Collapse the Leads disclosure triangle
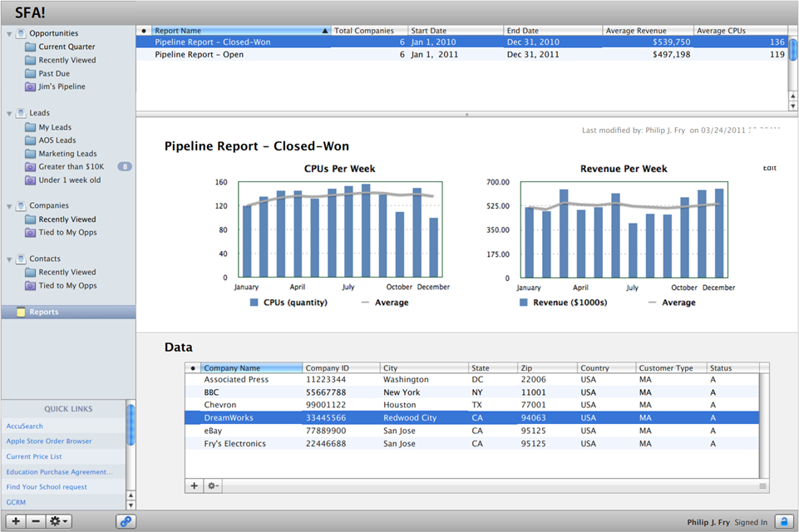The width and height of the screenshot is (799, 532). [9, 114]
